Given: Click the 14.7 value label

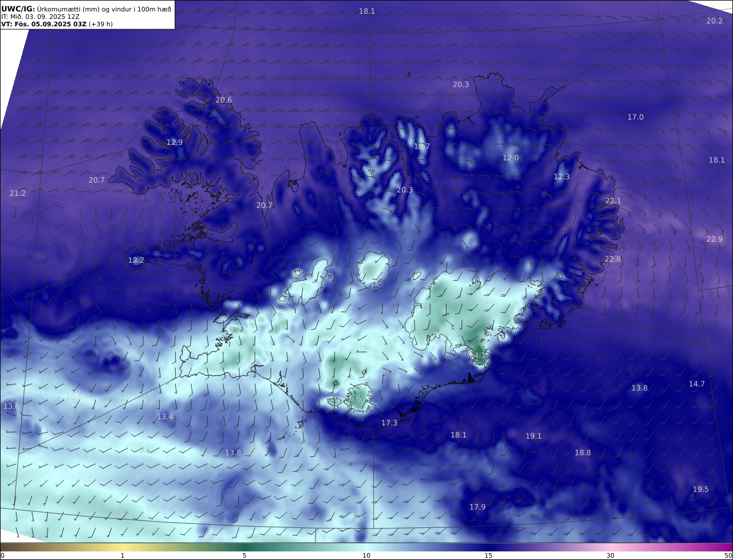Looking at the screenshot, I should [x=697, y=384].
